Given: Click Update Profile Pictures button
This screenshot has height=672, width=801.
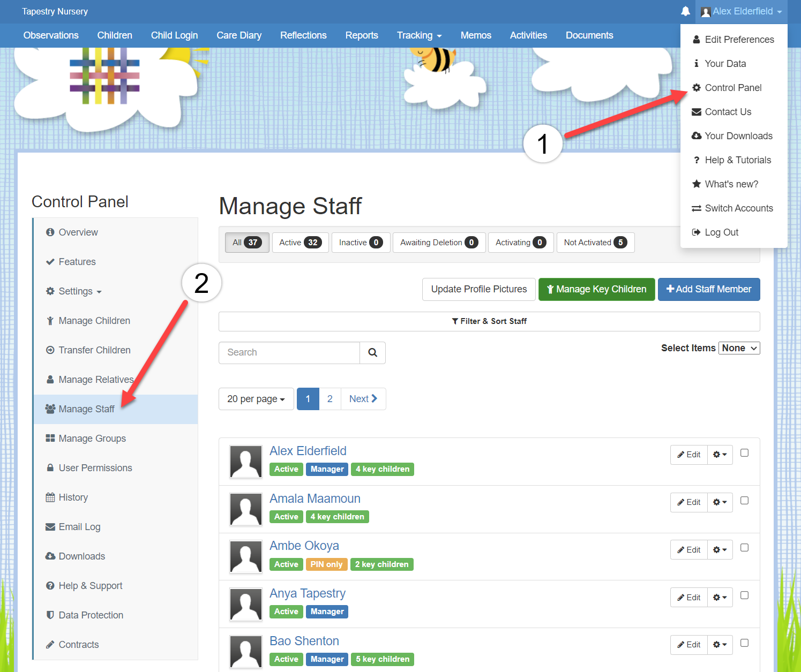Looking at the screenshot, I should (479, 289).
